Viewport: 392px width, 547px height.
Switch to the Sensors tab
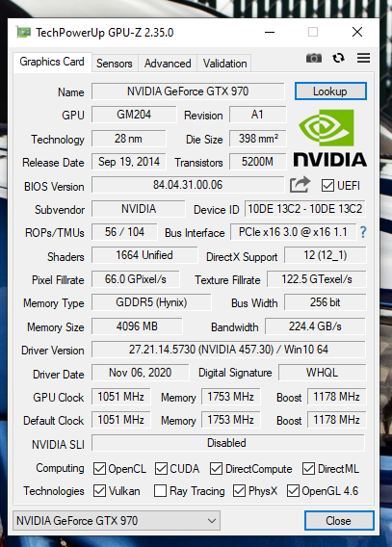(x=115, y=64)
